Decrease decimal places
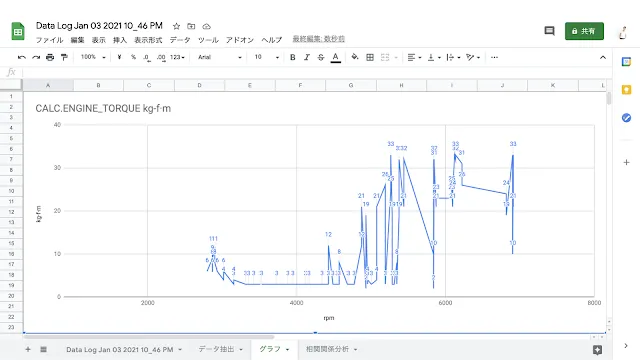 pyautogui.click(x=147, y=58)
